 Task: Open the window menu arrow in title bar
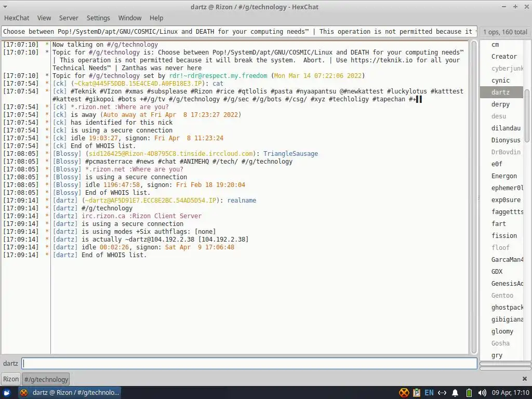click(5, 7)
